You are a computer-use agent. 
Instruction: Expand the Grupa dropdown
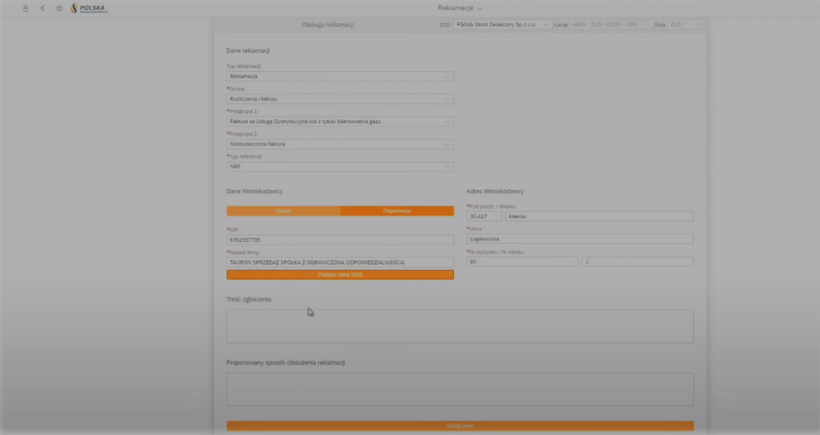point(340,99)
